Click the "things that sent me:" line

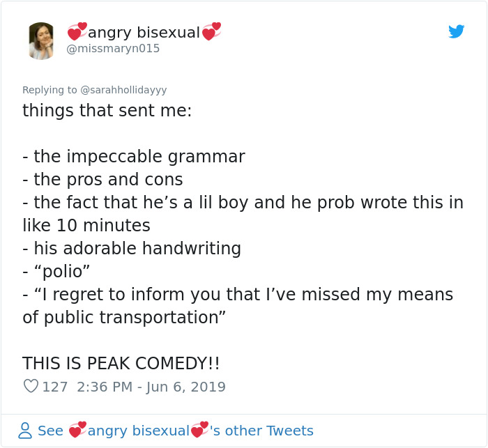point(107,111)
